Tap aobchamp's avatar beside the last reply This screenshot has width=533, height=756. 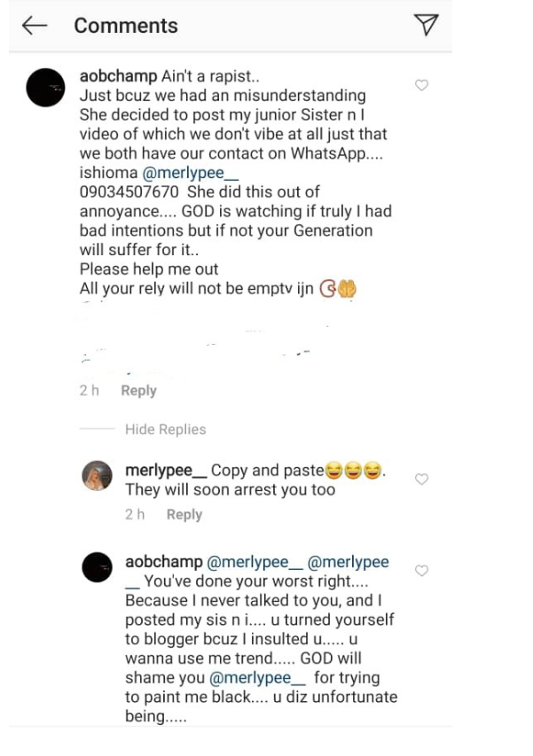click(x=97, y=567)
